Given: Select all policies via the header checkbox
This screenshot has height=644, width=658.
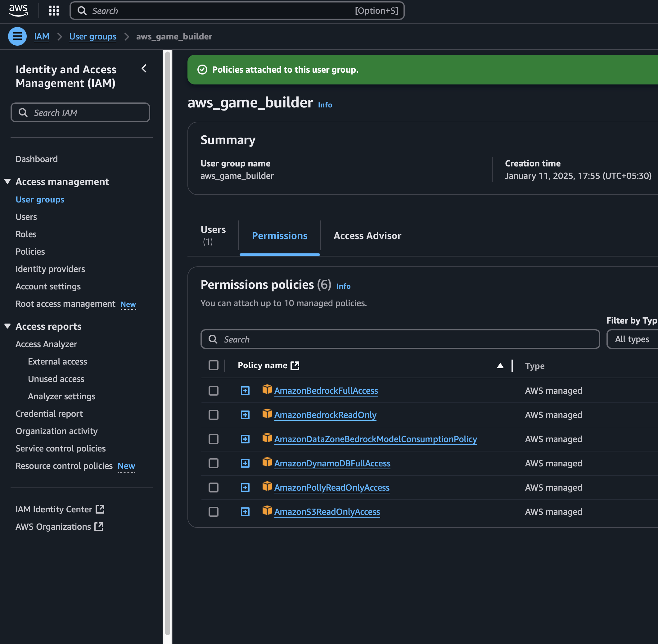Looking at the screenshot, I should pos(213,365).
